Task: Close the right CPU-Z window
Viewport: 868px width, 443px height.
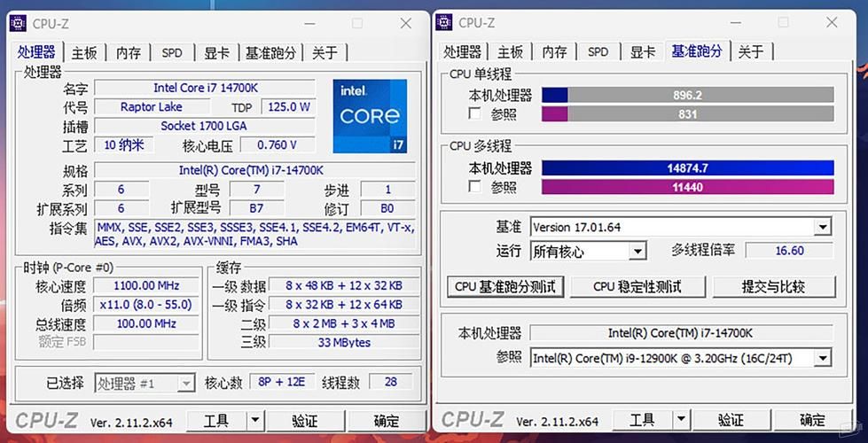Action: pos(832,22)
